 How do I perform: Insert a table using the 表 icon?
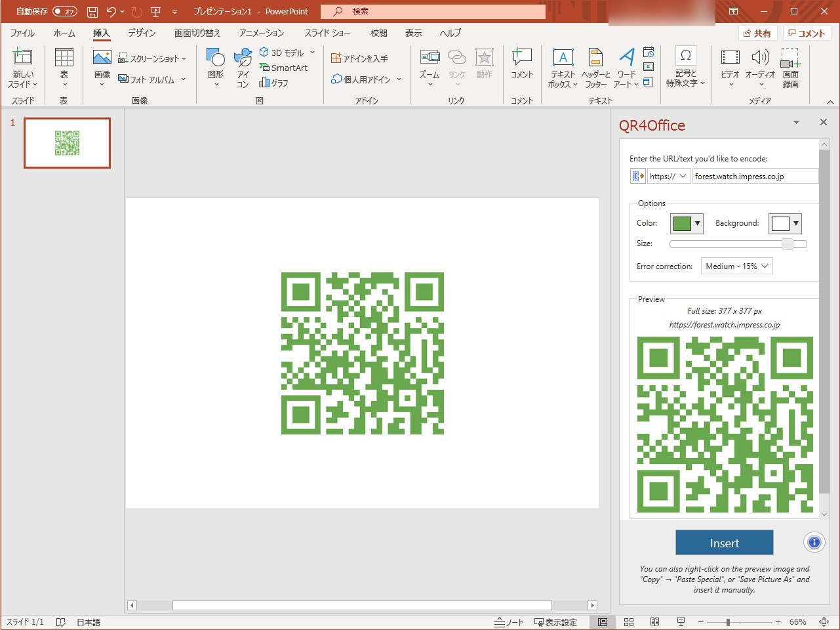click(x=64, y=59)
